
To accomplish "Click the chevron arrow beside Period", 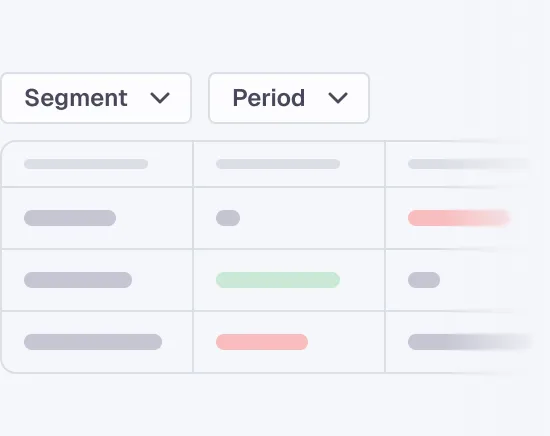I will 338,98.
